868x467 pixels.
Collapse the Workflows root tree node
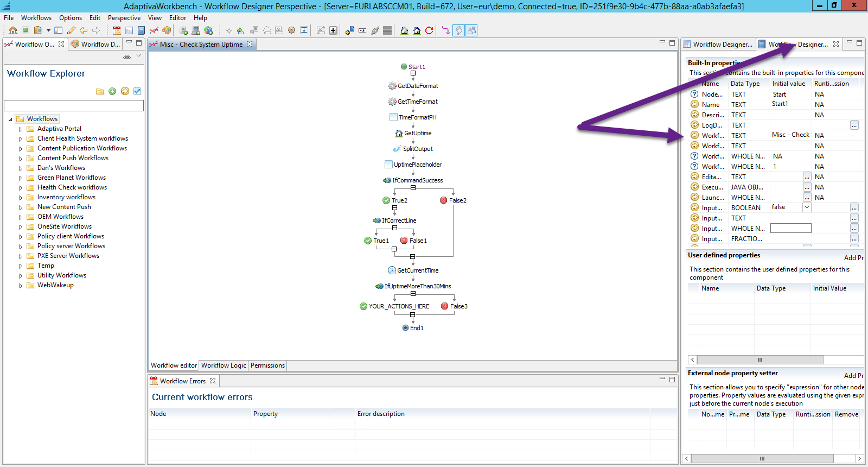click(10, 119)
